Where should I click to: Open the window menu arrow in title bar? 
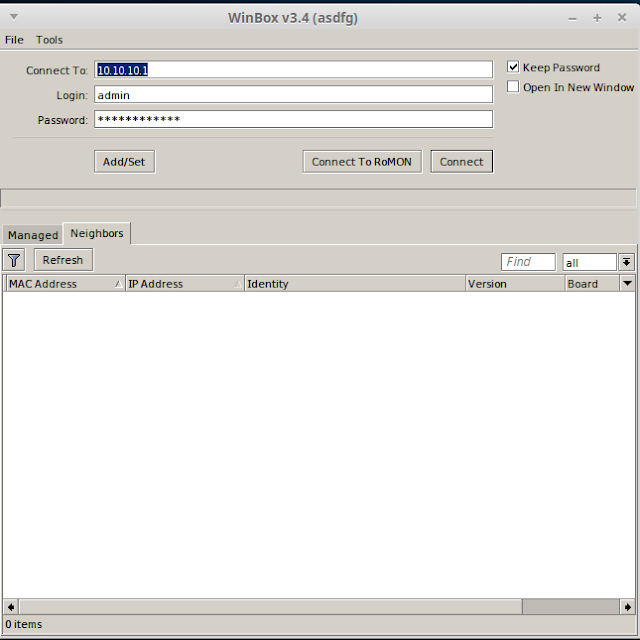point(13,17)
